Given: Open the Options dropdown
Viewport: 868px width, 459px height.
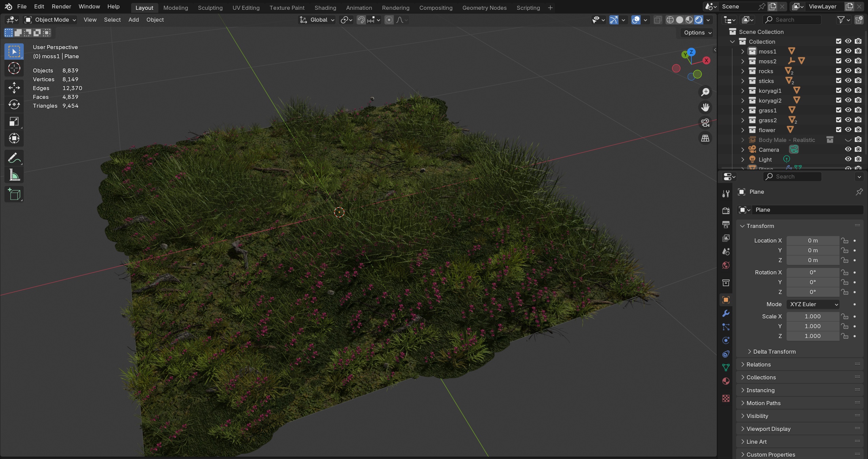Looking at the screenshot, I should [698, 33].
